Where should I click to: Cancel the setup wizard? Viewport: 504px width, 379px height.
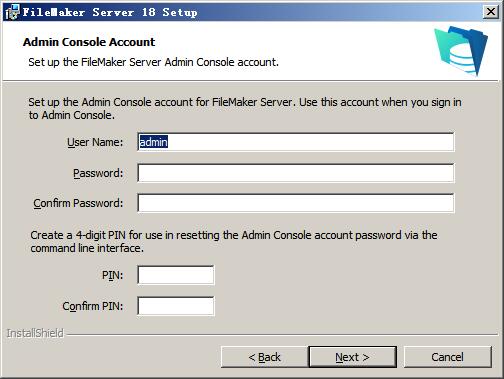447,357
